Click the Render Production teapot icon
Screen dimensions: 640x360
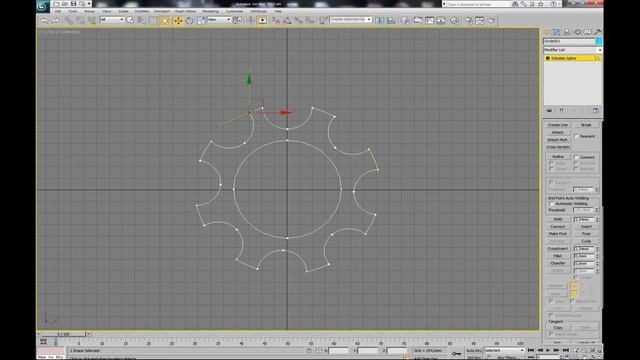pos(491,20)
